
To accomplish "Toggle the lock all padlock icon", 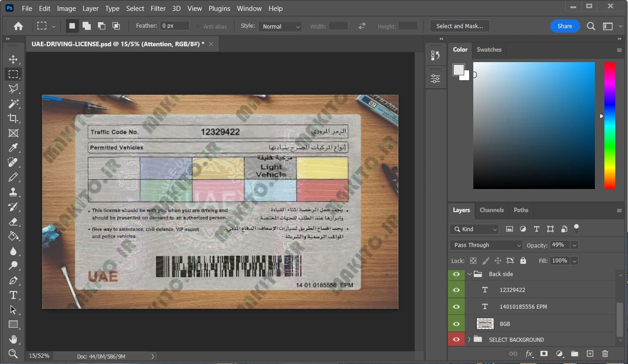I will pyautogui.click(x=523, y=261).
